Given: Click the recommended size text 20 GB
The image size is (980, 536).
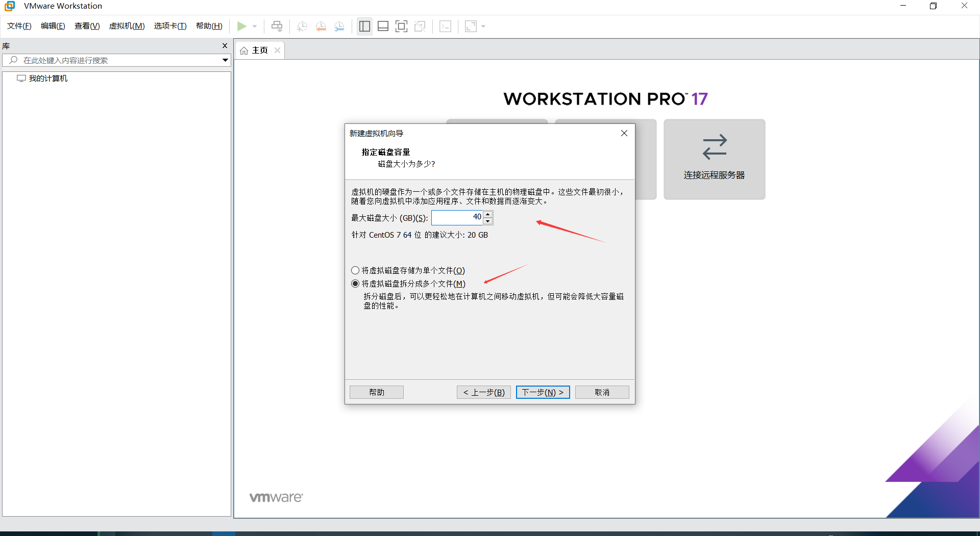Looking at the screenshot, I should click(x=478, y=235).
